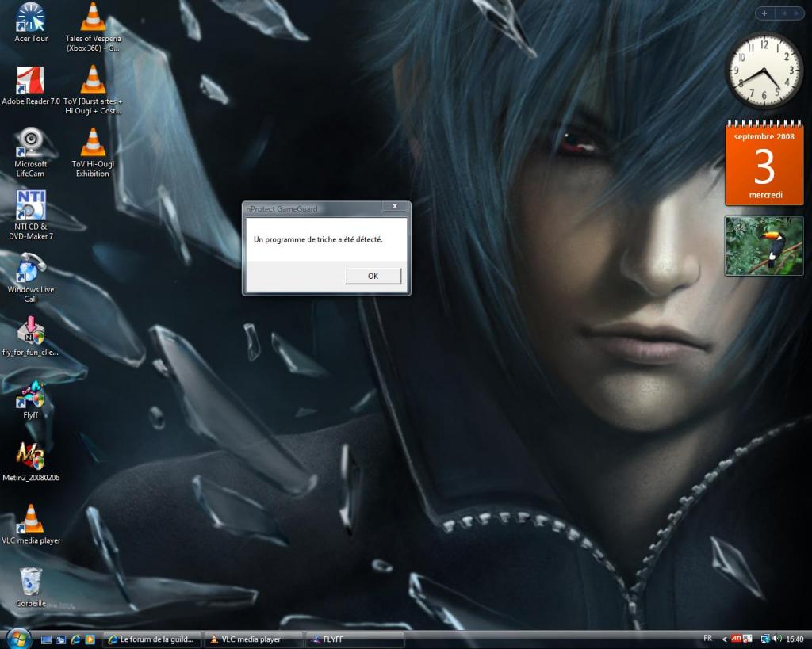
Task: Select the Corbeille recycle bin icon
Action: [31, 587]
